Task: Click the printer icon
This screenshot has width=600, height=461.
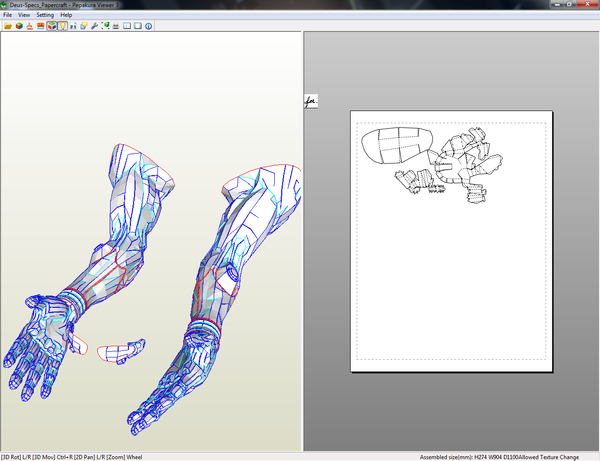Action: (116, 26)
